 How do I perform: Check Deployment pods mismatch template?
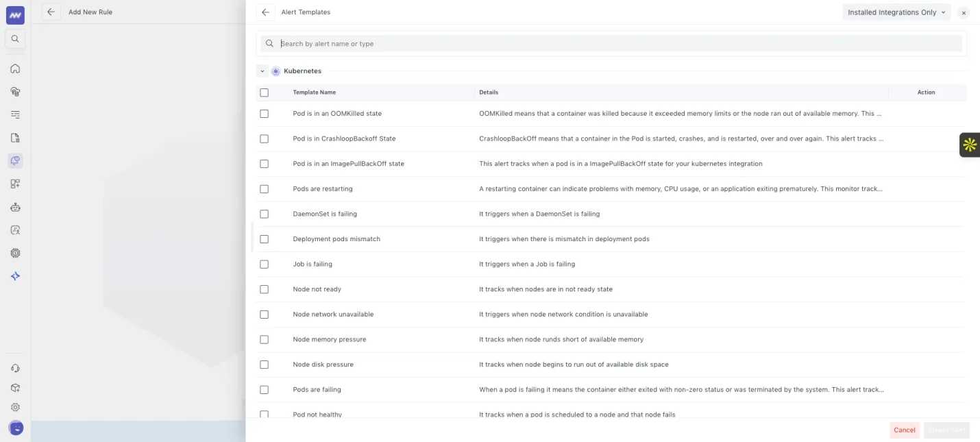[264, 239]
